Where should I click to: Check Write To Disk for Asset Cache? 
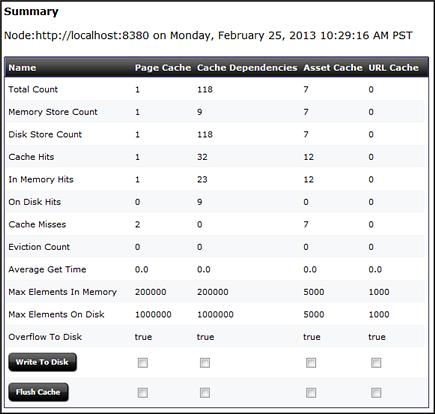tap(311, 363)
